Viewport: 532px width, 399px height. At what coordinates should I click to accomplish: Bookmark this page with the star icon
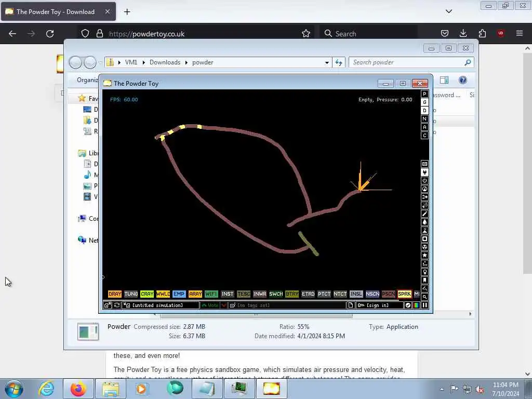(306, 33)
